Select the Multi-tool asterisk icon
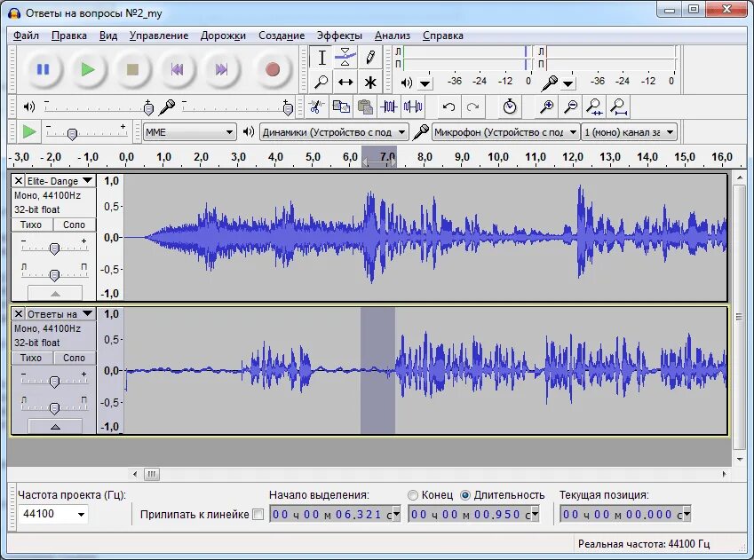This screenshot has height=560, width=754. [369, 83]
